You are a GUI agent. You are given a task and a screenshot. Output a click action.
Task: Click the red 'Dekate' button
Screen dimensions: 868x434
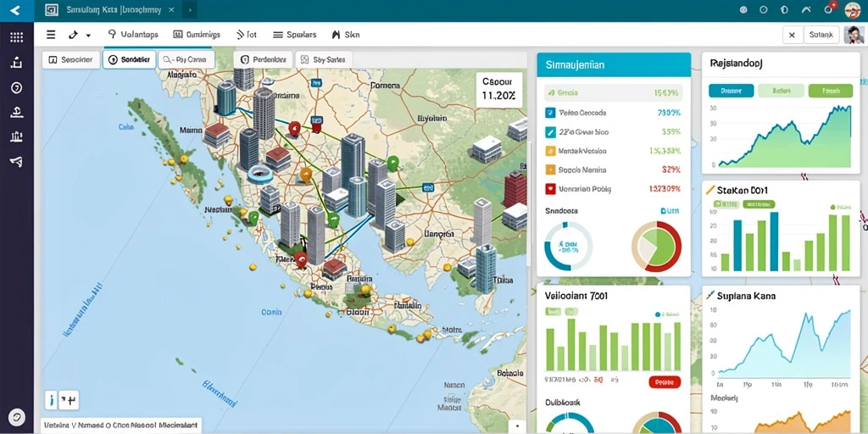(x=665, y=382)
